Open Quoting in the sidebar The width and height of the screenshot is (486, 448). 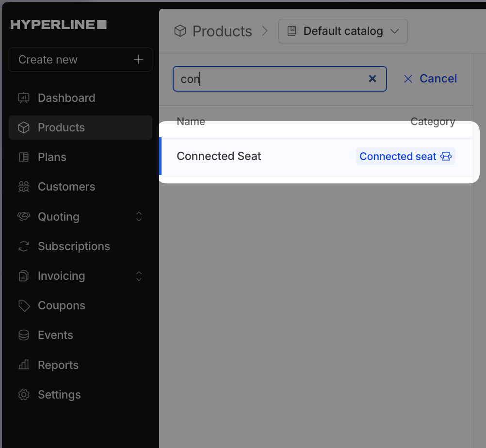pos(81,217)
